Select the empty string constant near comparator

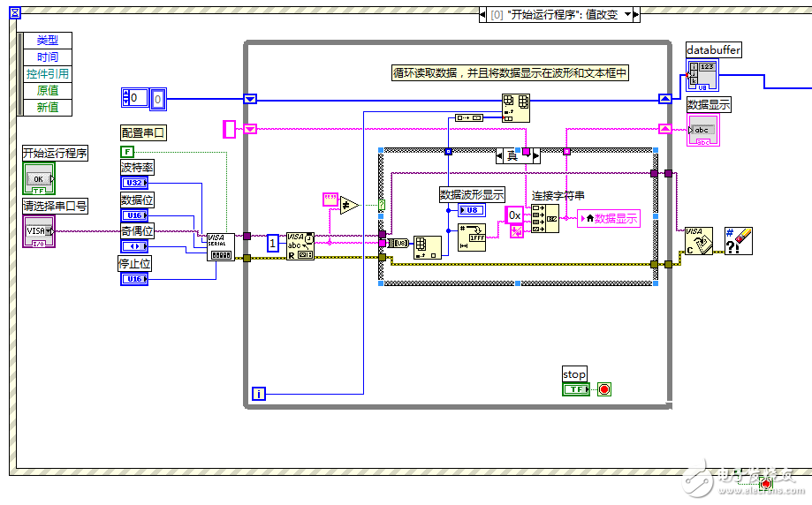click(330, 200)
